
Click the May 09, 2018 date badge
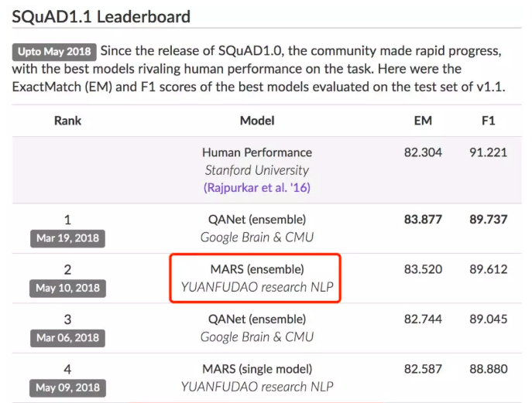click(x=67, y=388)
